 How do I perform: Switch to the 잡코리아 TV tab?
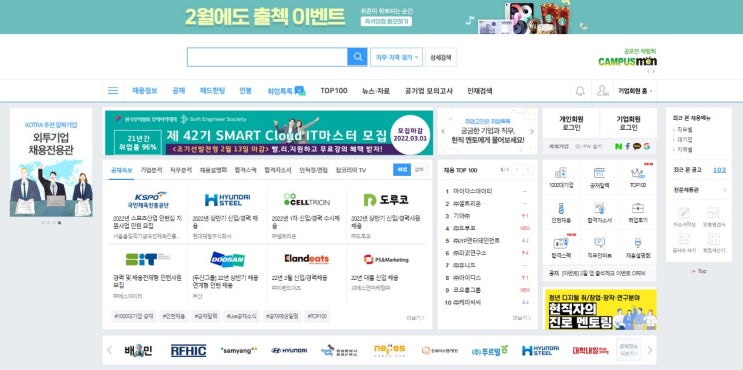[351, 170]
